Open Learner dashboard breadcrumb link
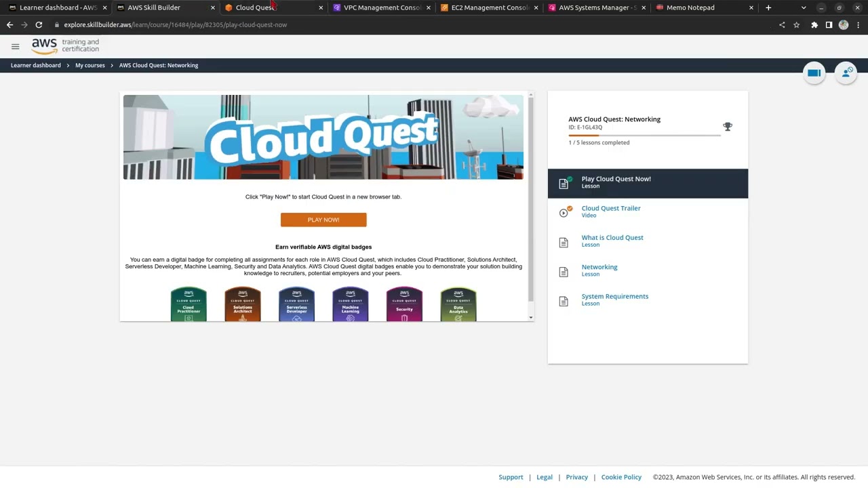This screenshot has width=868, height=488. 36,65
